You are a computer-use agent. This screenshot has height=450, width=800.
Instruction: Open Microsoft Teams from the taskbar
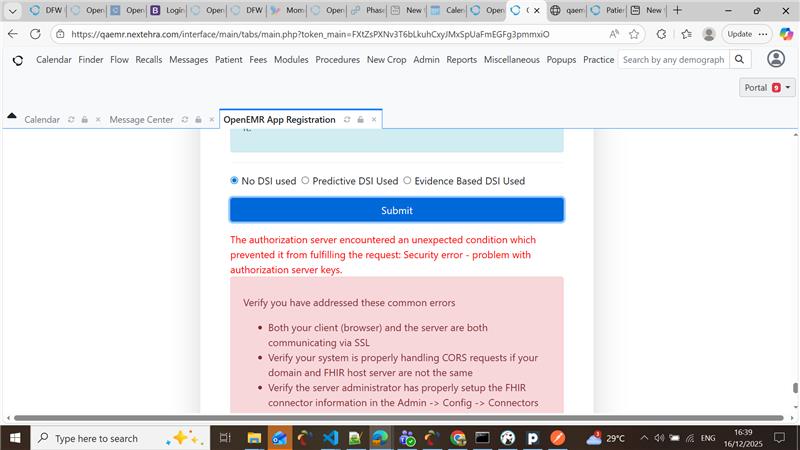pyautogui.click(x=407, y=438)
